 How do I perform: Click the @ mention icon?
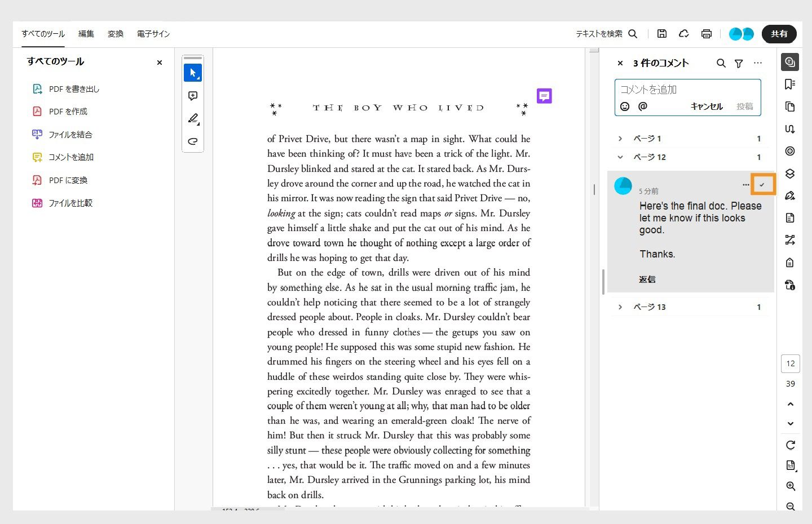point(643,106)
